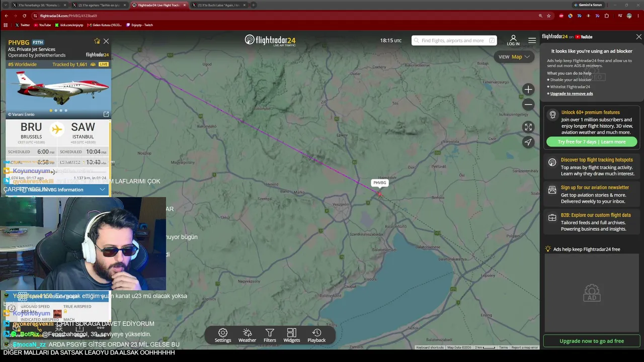Select the PHVBG aircraft on map
Image resolution: width=644 pixels, height=362 pixels.
point(379,194)
